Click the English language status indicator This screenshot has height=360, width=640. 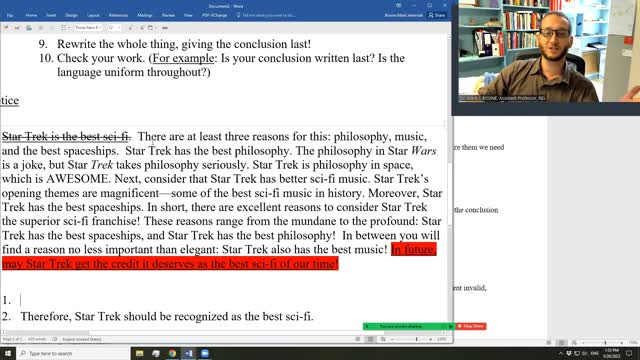[82, 339]
